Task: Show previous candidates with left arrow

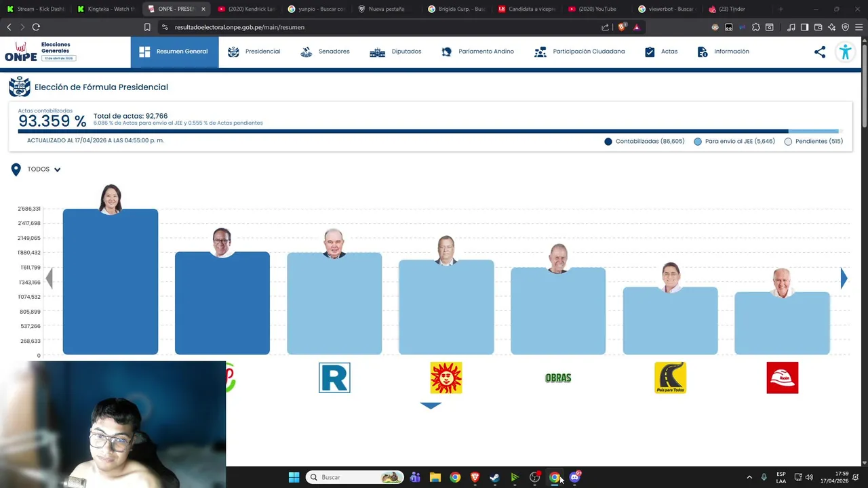Action: coord(49,278)
